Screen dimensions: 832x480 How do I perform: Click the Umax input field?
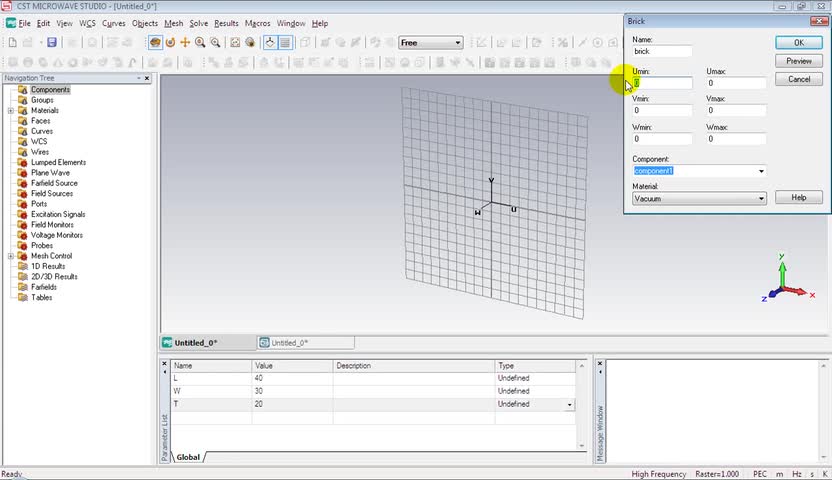735,83
